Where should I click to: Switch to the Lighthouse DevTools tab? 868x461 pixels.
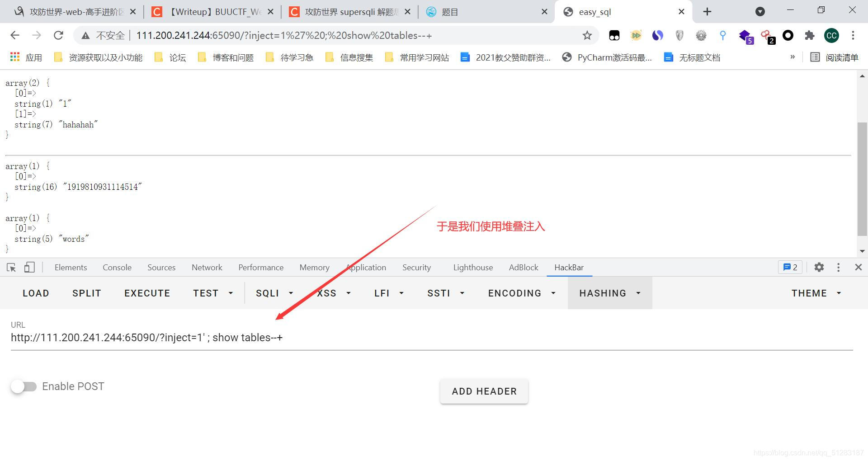point(473,268)
